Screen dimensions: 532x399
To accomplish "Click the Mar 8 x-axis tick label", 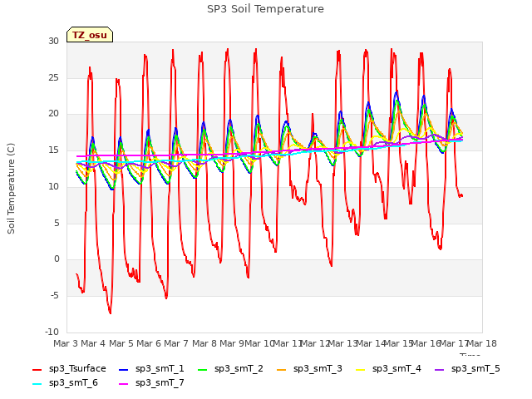I will coord(204,343).
